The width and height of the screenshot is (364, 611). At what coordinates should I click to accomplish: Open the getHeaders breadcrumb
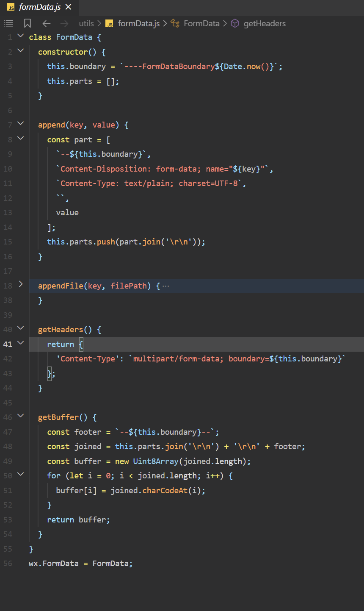click(x=265, y=24)
